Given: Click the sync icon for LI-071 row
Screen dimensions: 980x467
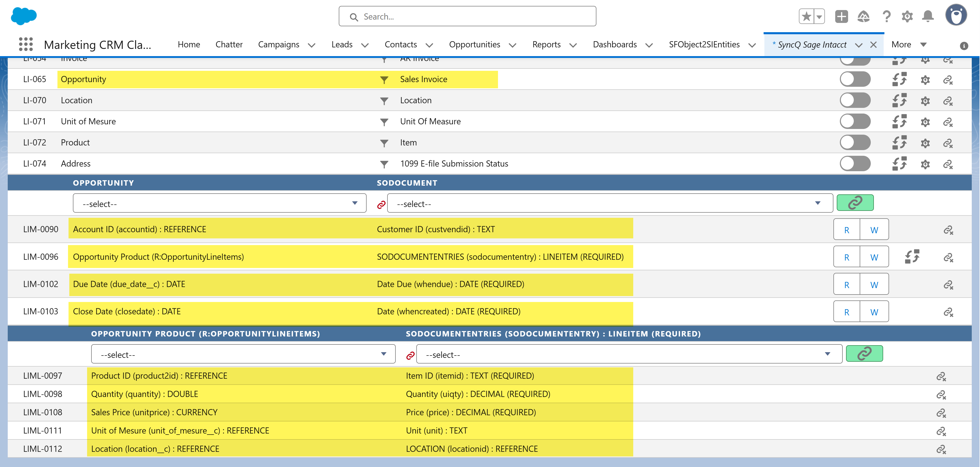Looking at the screenshot, I should [899, 122].
